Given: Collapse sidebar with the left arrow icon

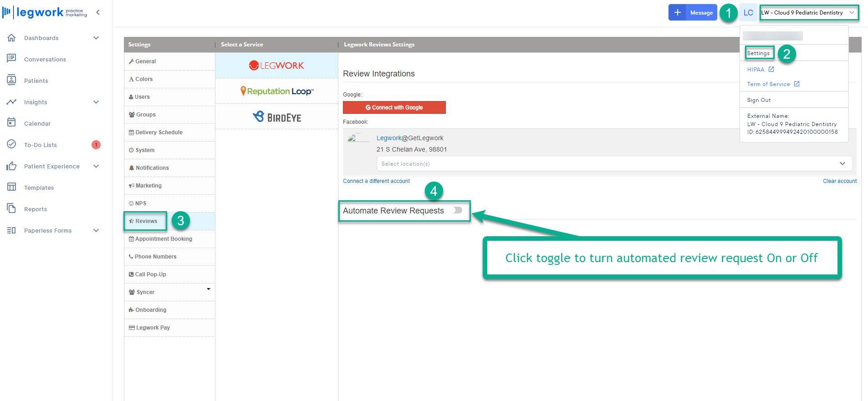Looking at the screenshot, I should tap(98, 12).
